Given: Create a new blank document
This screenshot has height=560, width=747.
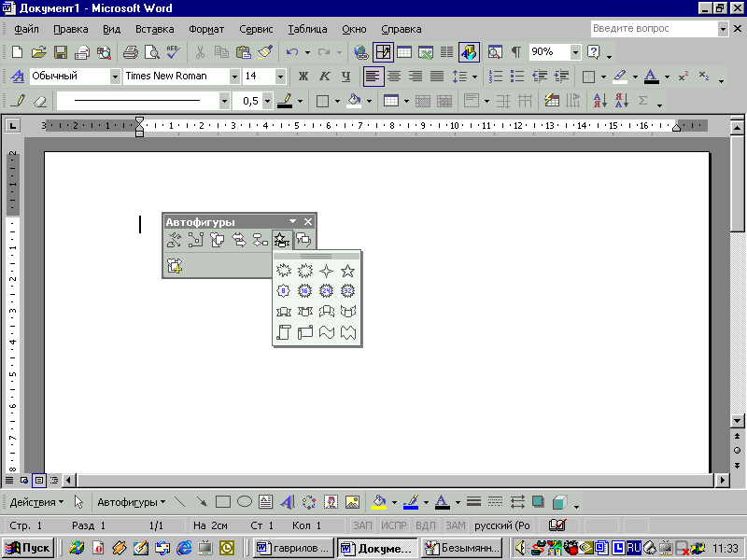Looking at the screenshot, I should 17,52.
